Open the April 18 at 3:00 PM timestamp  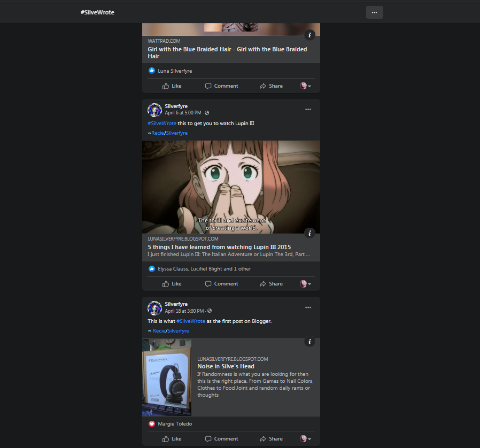click(x=184, y=311)
